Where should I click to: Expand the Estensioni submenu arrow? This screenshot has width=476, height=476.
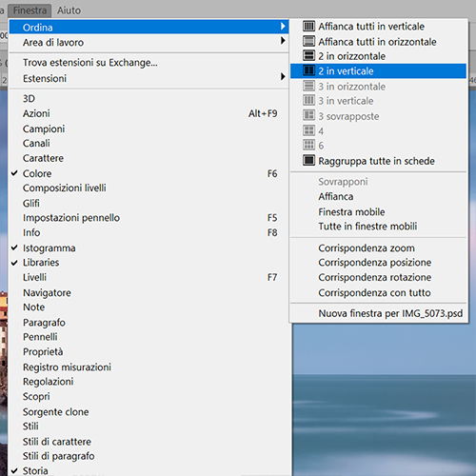(x=283, y=76)
